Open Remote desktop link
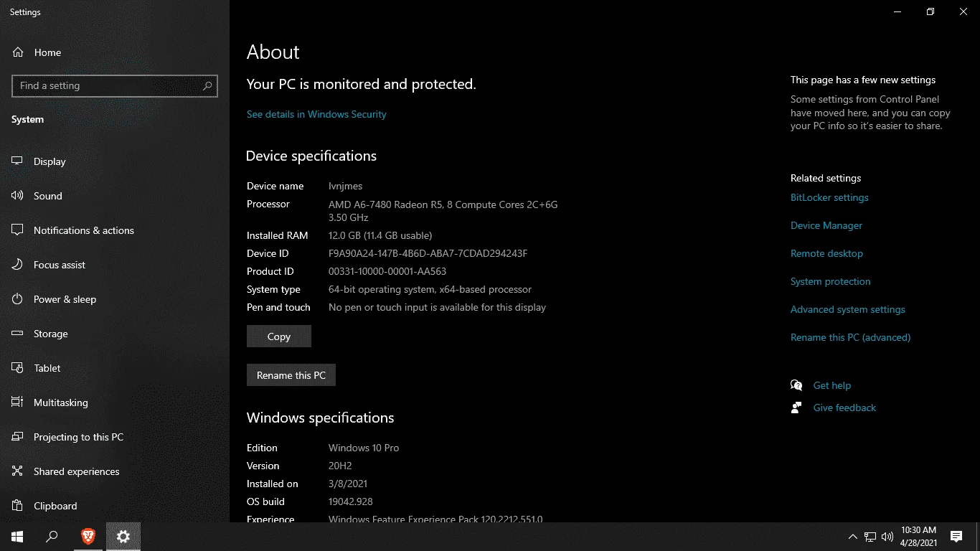Image resolution: width=980 pixels, height=551 pixels. click(826, 253)
